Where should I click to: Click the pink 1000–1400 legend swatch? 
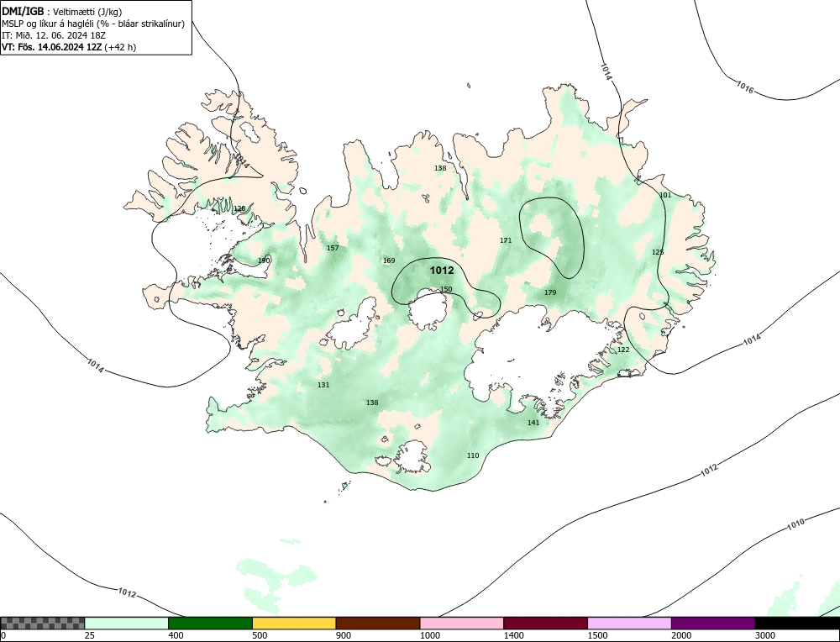(x=462, y=624)
